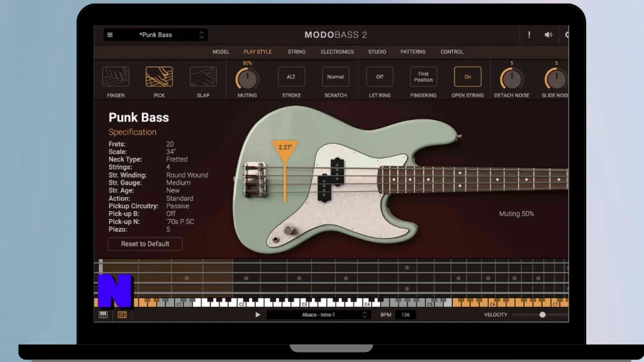Screen dimensions: 644x362
Task: Select the Pick play style icon
Action: tap(159, 77)
